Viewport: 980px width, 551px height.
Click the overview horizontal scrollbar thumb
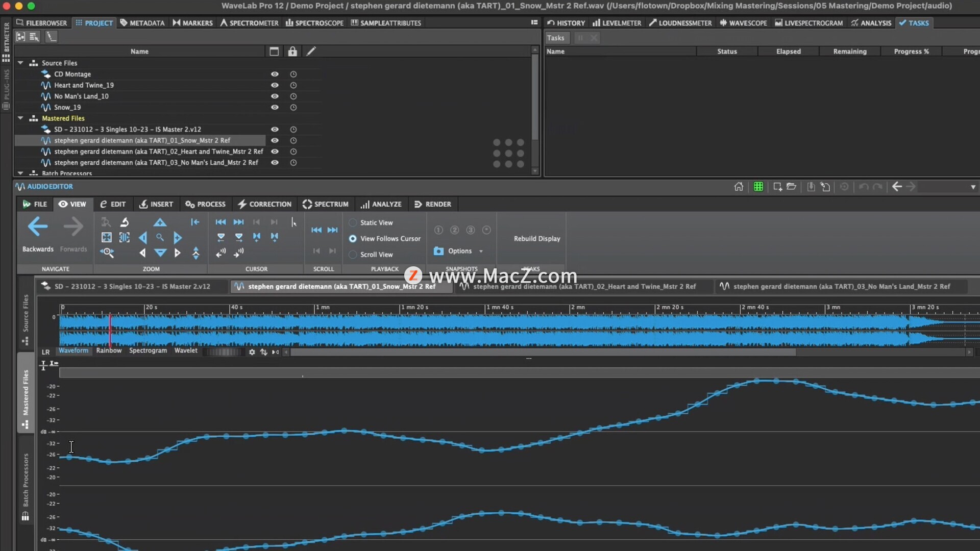tap(543, 352)
